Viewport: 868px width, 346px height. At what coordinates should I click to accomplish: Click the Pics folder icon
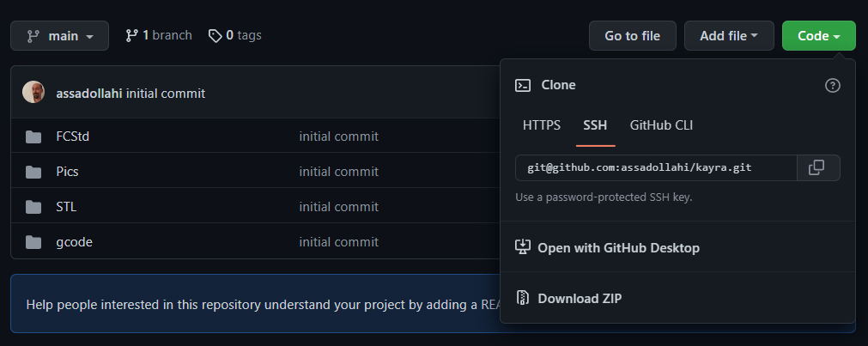33,173
